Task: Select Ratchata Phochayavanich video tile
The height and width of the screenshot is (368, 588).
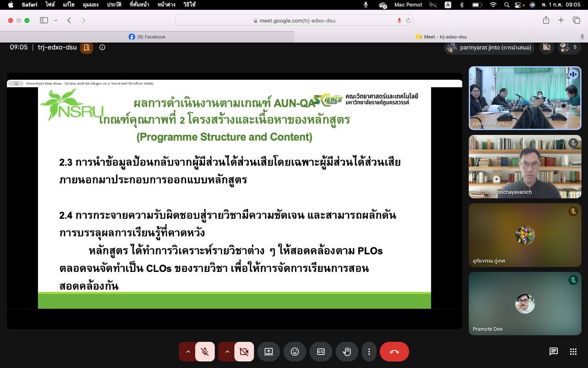Action: 525,167
